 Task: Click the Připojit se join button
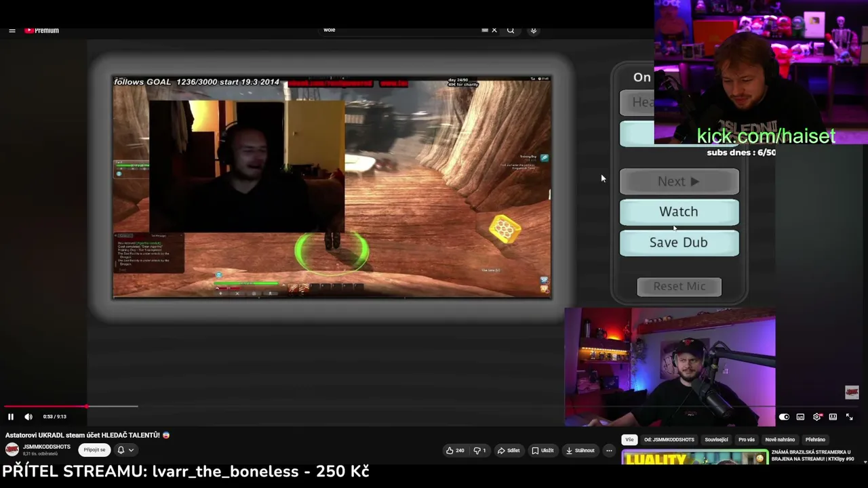point(94,450)
